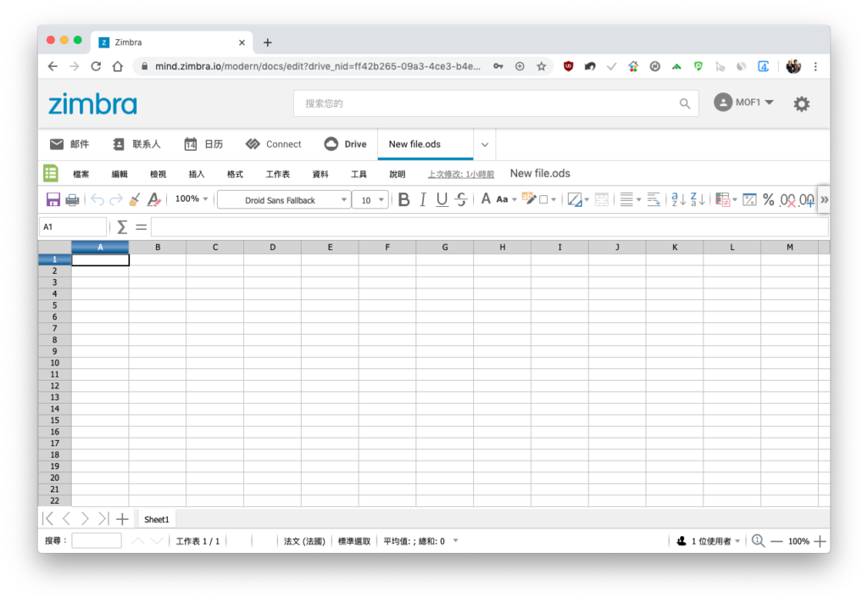Open the 平均值 總和 status dropdown arrow

455,540
